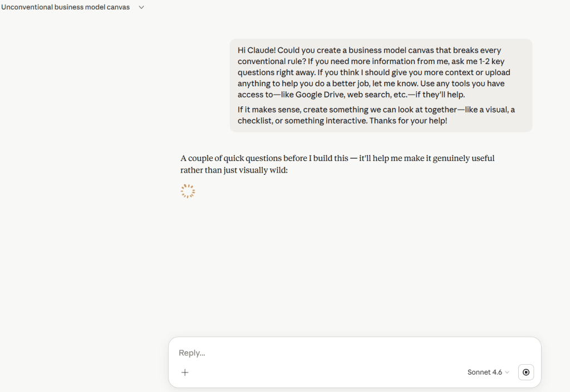Open the Sonnet 4.6 model selector
Image resolution: width=570 pixels, height=392 pixels.
point(488,372)
